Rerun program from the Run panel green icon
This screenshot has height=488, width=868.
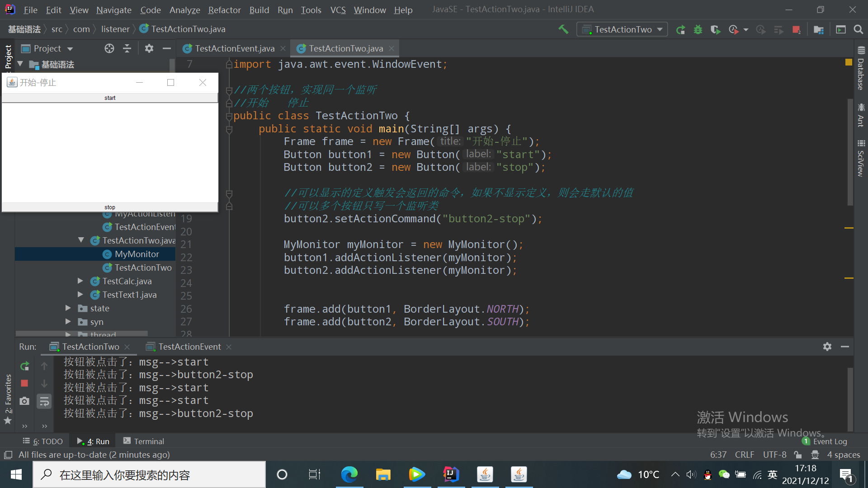24,366
